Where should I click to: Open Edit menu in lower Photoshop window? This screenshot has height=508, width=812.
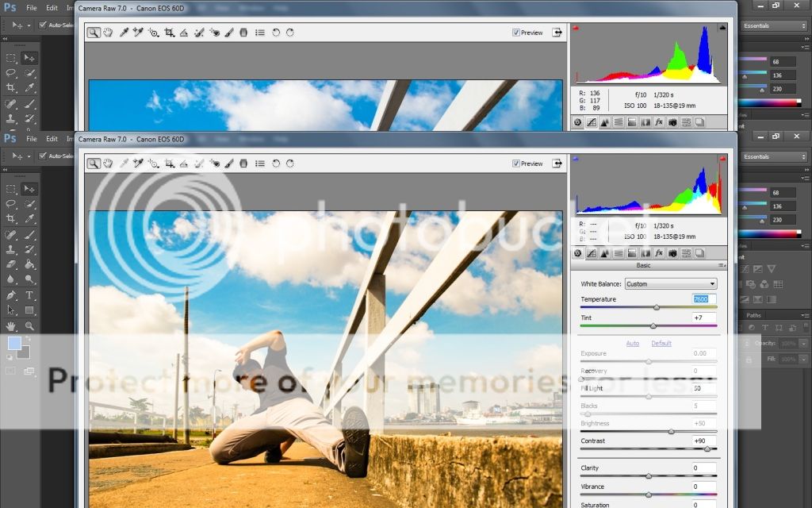coord(52,138)
